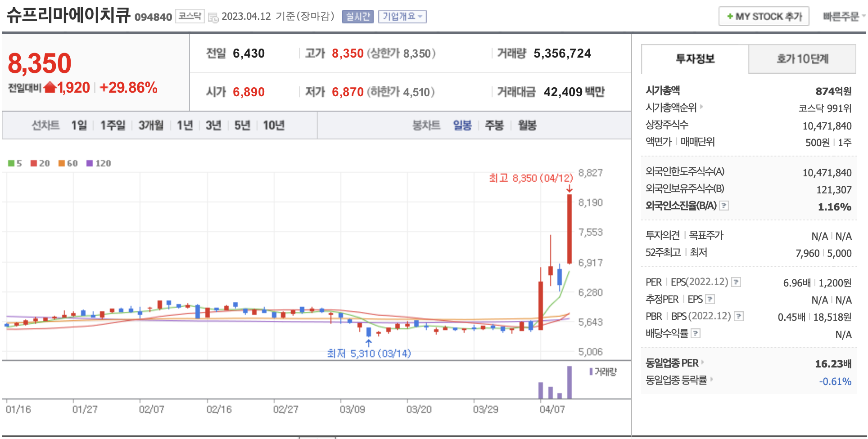Open the 기업개요 dropdown
The image size is (868, 439).
[x=402, y=17]
